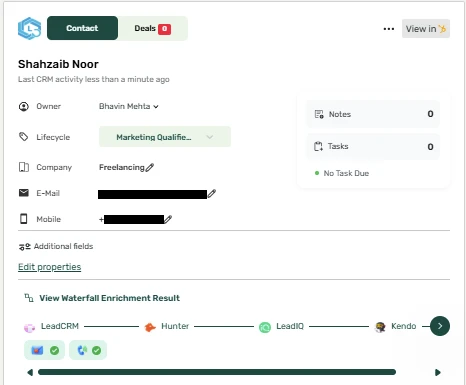Click the waterfall enrichment flow icon

29,298
